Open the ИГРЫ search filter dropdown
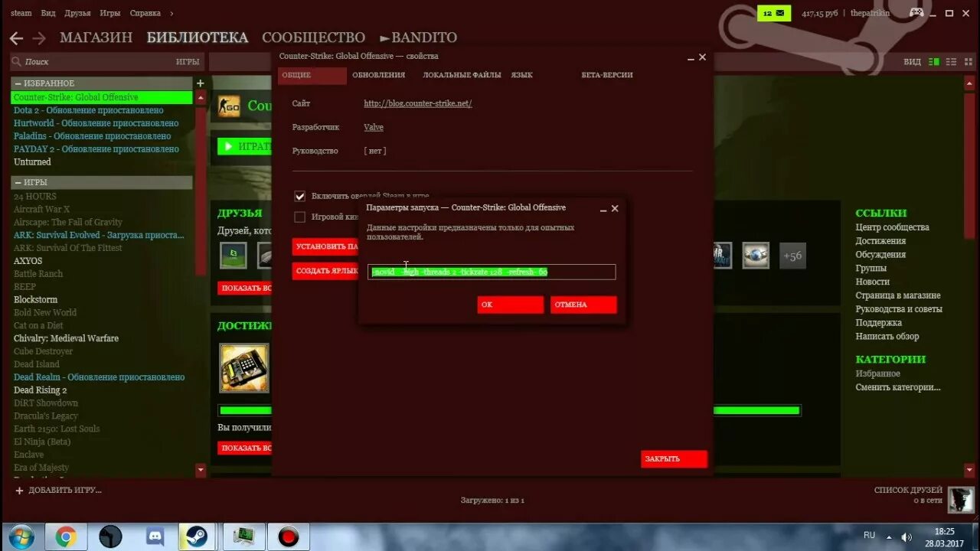Viewport: 980px width, 551px height. [188, 62]
